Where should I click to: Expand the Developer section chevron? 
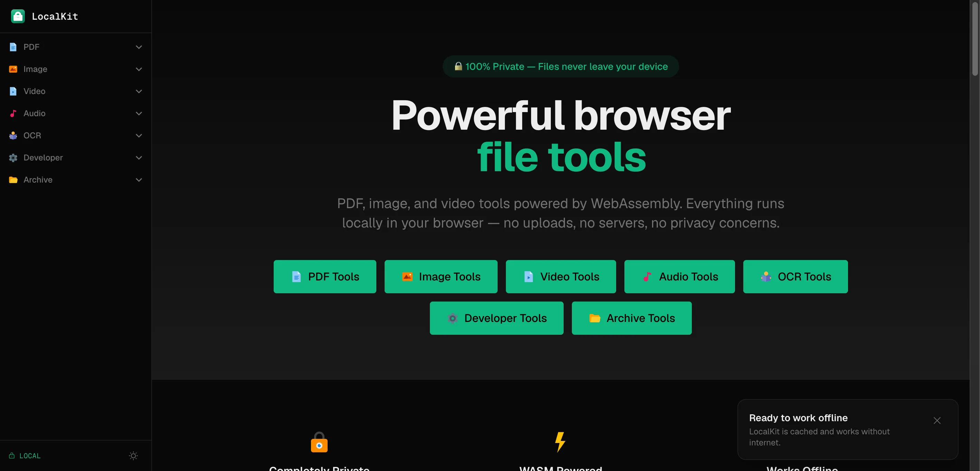coord(139,157)
